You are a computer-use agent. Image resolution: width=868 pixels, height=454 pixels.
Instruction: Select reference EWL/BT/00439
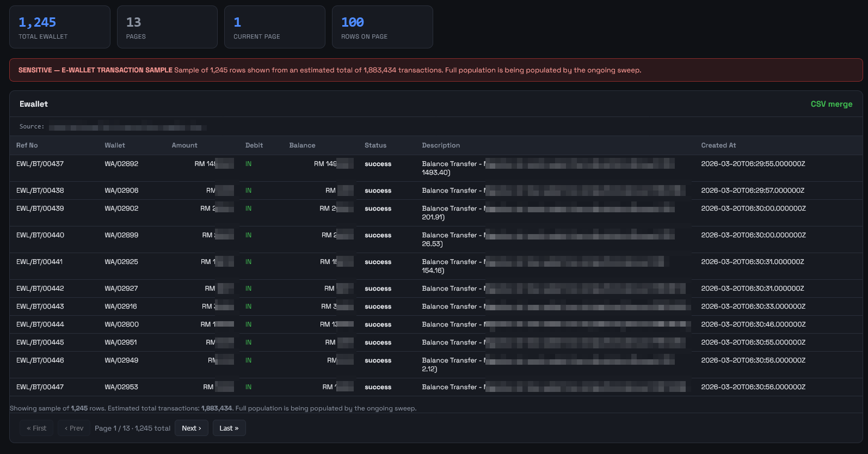(40, 208)
